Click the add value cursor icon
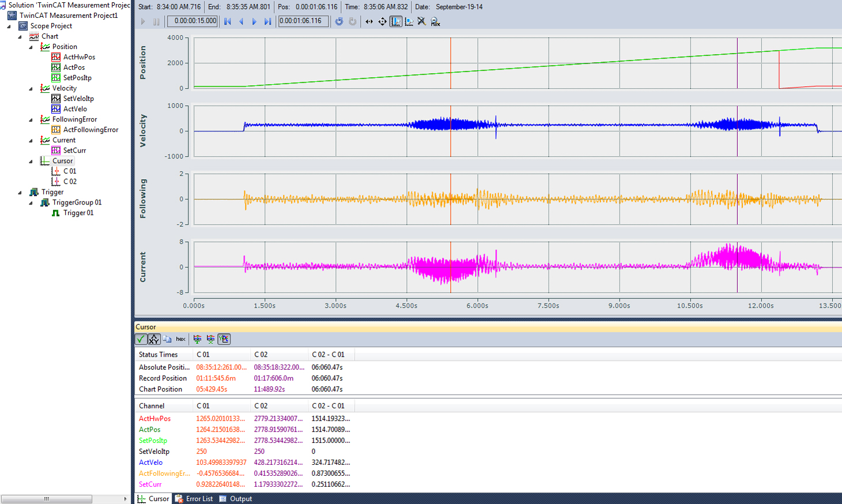The height and width of the screenshot is (504, 842). point(210,339)
